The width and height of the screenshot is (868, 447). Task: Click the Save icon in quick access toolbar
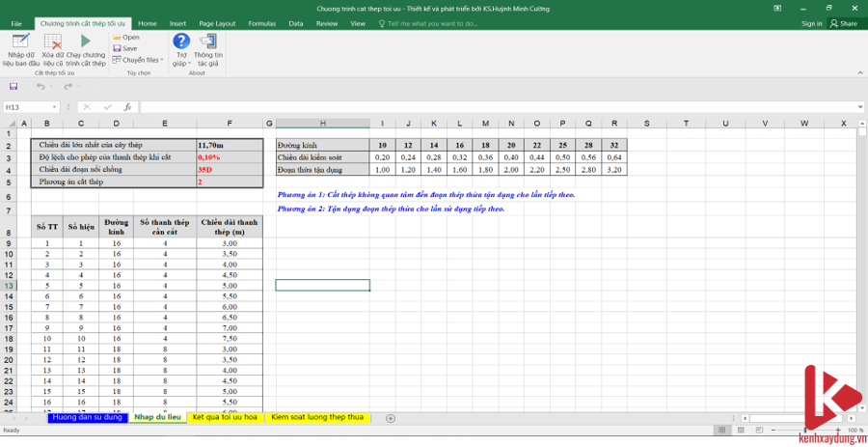(x=14, y=87)
